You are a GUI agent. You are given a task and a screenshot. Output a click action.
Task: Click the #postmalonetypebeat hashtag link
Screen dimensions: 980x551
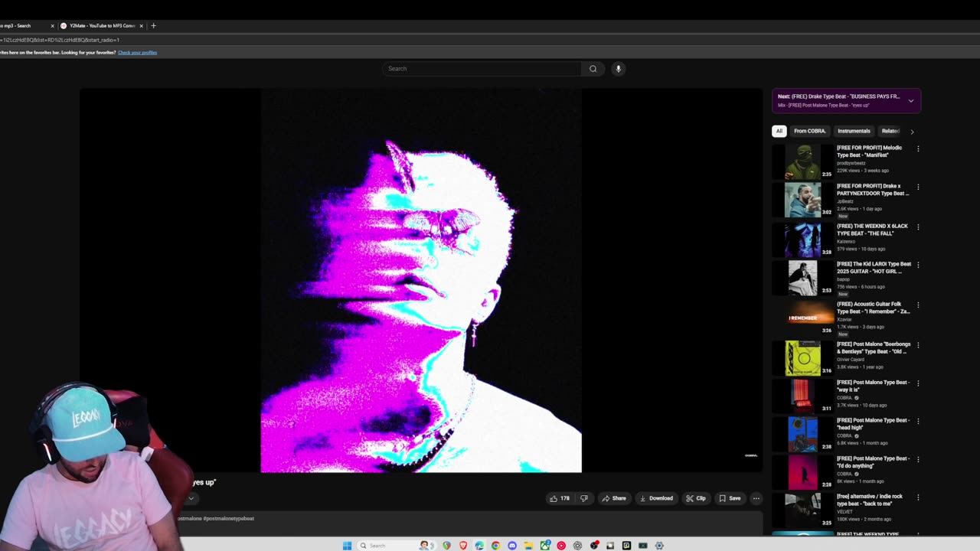228,519
